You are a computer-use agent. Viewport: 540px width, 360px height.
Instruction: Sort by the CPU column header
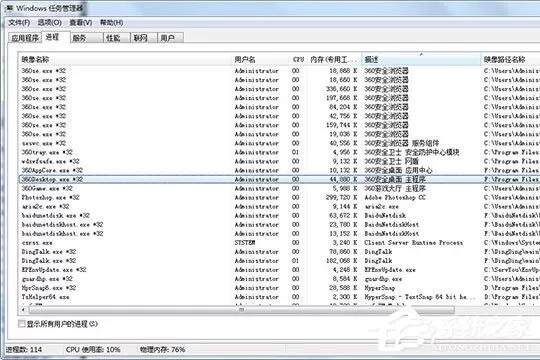[x=299, y=59]
